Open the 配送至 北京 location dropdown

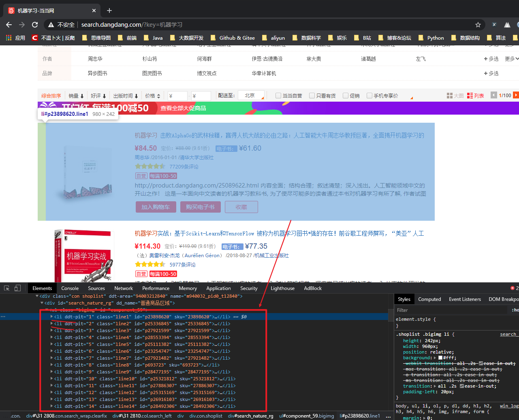coord(251,96)
